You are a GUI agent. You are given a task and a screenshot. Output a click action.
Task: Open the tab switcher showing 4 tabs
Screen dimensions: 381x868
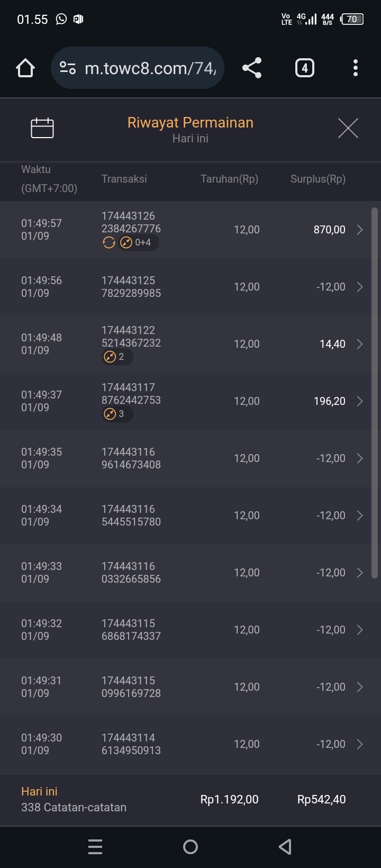click(x=304, y=68)
